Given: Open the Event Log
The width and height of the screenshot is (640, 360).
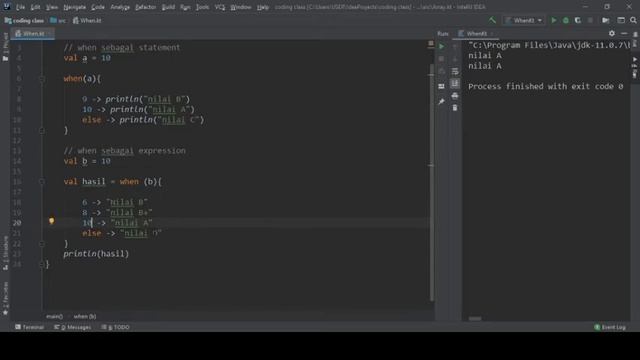Looking at the screenshot, I should 610,327.
